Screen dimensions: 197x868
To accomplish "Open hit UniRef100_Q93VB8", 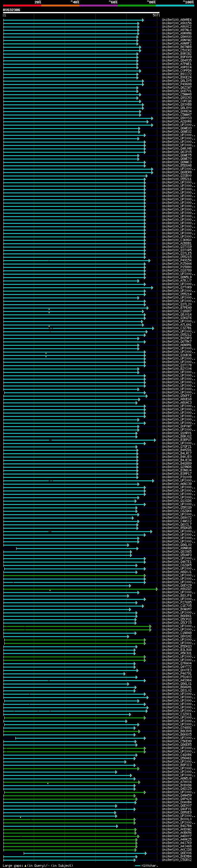I will [x=177, y=104].
